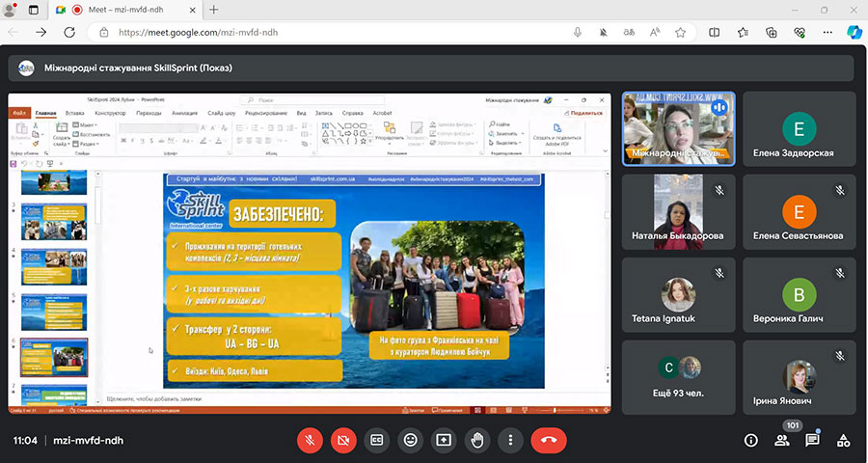Open the activities panel
The width and height of the screenshot is (868, 463).
coord(844,440)
